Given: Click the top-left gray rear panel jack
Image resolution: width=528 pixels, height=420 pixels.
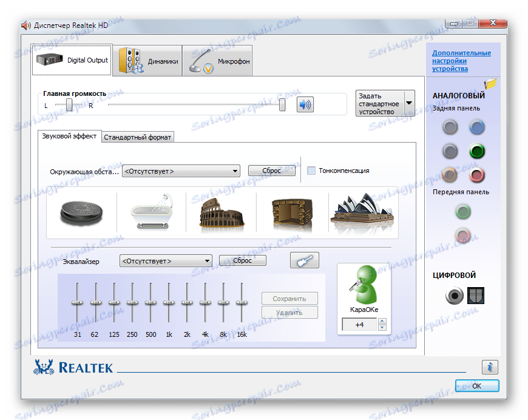Looking at the screenshot, I should (x=450, y=127).
